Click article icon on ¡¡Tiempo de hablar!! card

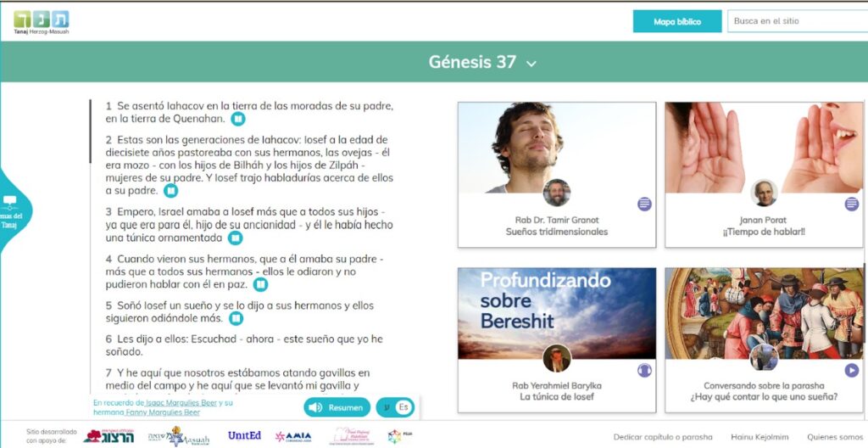(x=852, y=204)
